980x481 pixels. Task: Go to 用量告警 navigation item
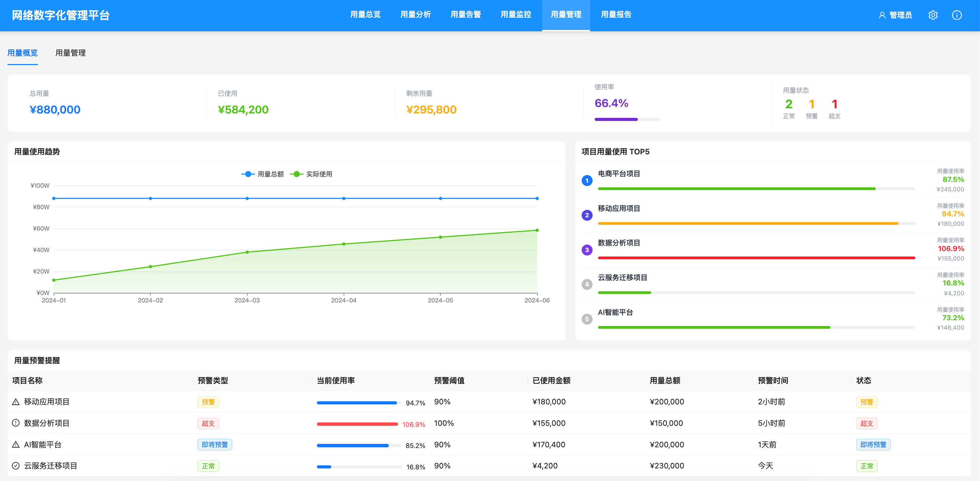coord(466,15)
